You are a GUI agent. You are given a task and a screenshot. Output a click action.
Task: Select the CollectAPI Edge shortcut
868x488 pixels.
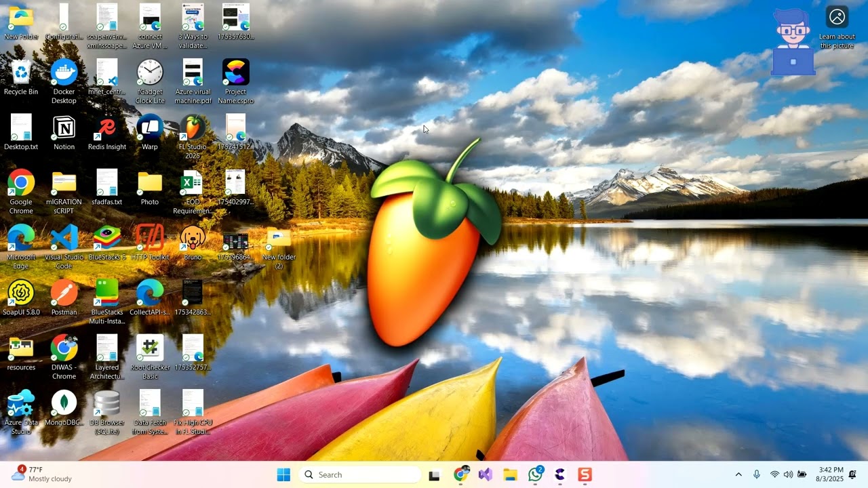(x=150, y=293)
